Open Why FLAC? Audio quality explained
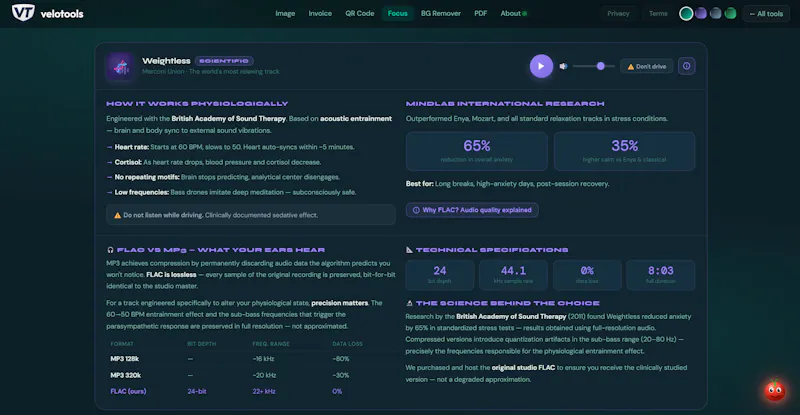Viewport: 800px width, 415px height. click(472, 210)
